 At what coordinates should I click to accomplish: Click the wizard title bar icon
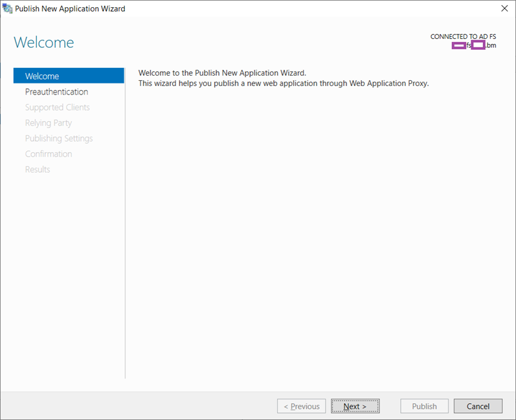7,8
